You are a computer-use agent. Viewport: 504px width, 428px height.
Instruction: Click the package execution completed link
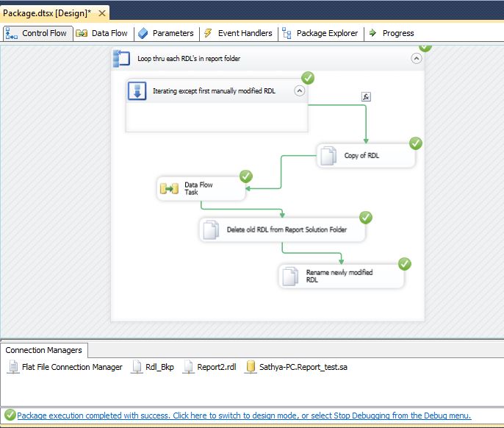point(244,415)
